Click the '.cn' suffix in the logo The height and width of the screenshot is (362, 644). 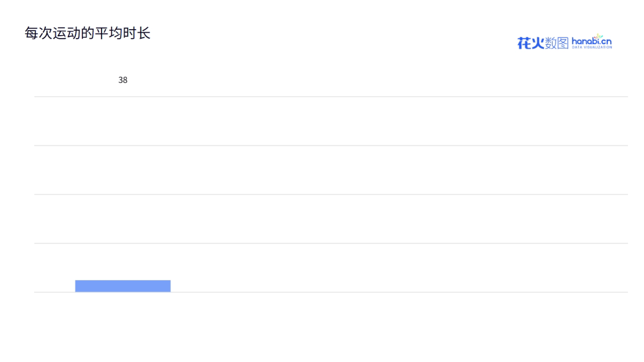tap(607, 42)
